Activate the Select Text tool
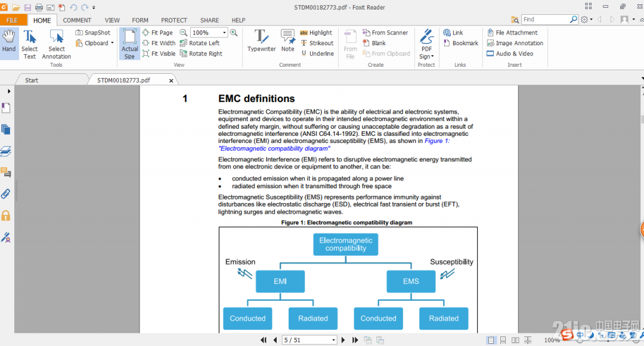The height and width of the screenshot is (346, 644). (30, 44)
